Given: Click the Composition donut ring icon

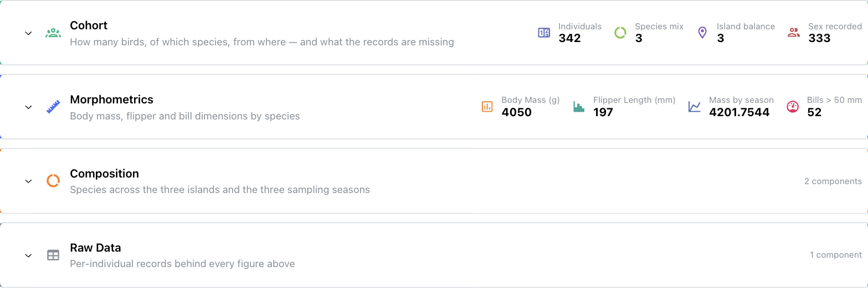Looking at the screenshot, I should coord(53,181).
